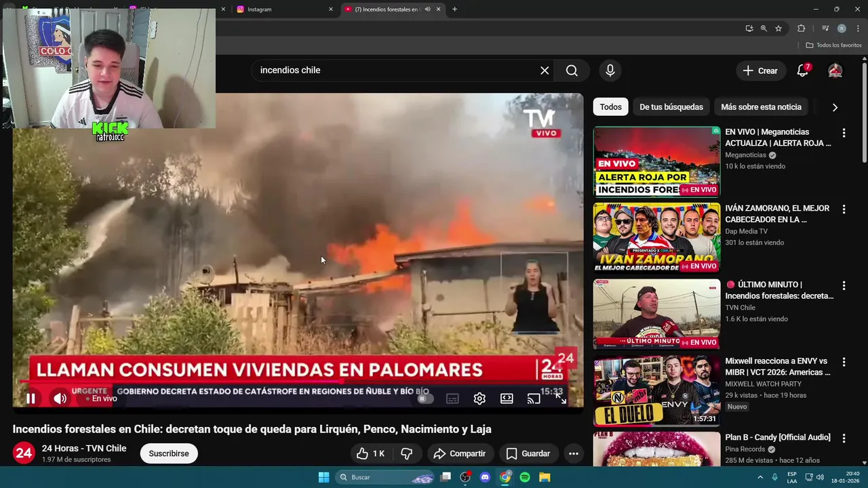The image size is (868, 488).
Task: Mute the video player volume
Action: point(60,399)
